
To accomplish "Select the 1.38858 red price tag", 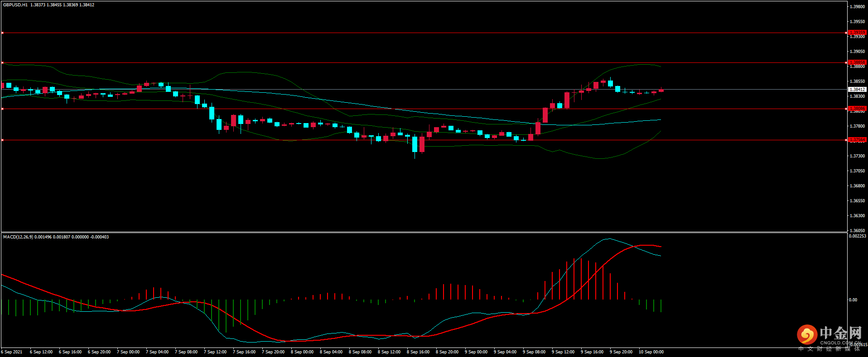I will pos(857,62).
